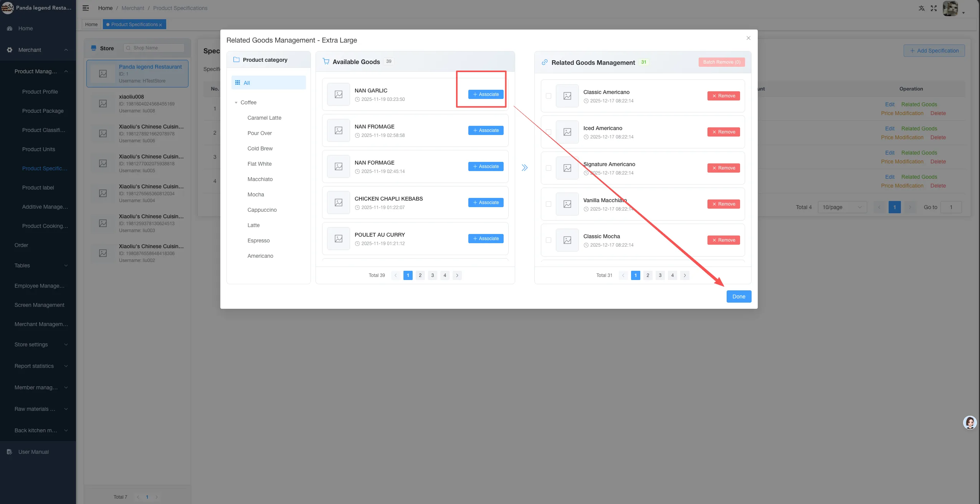
Task: Close the Related Goods Management dialog
Action: coord(748,38)
